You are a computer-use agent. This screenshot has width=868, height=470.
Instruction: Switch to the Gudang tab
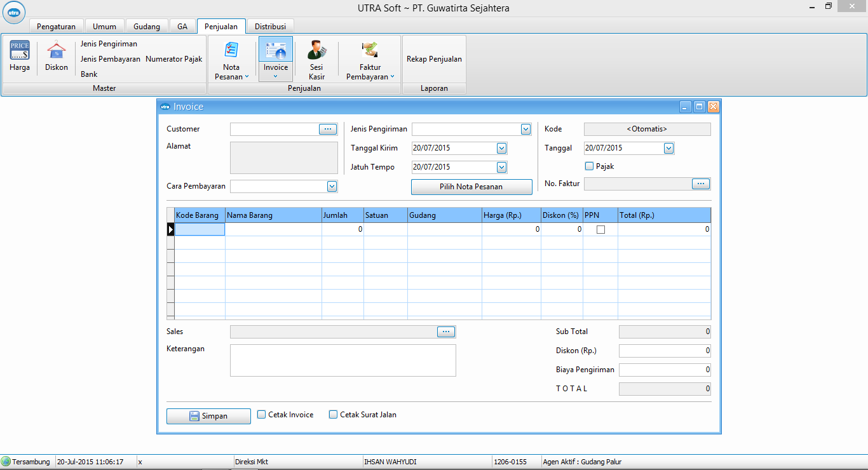[x=146, y=27]
